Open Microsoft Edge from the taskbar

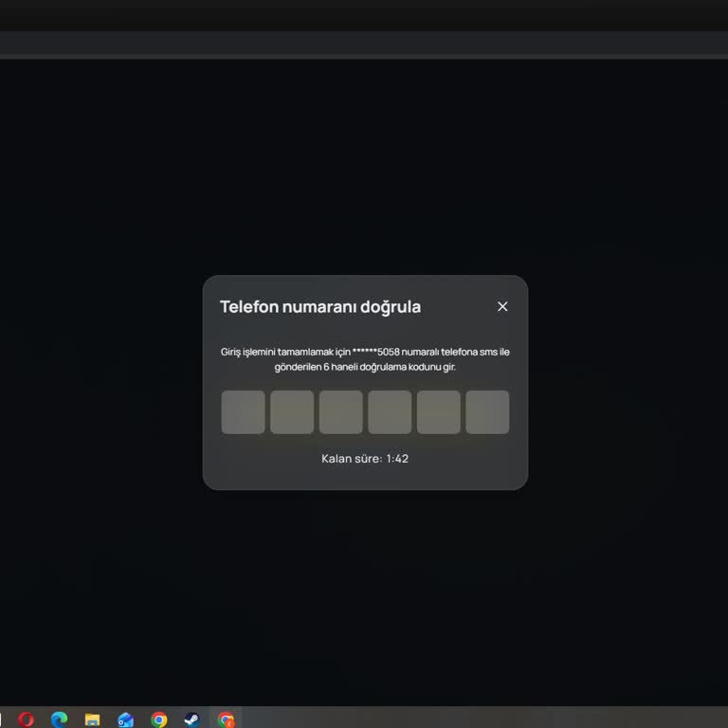point(60,719)
